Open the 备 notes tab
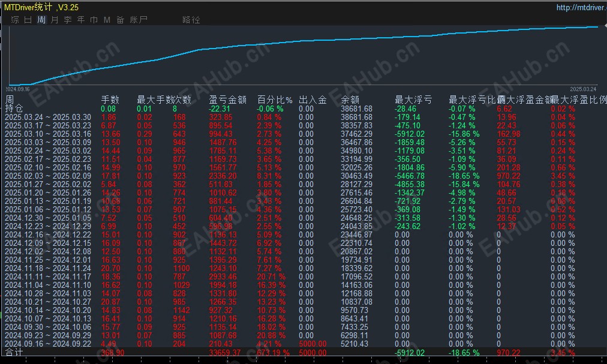Image resolution: width=607 pixels, height=364 pixels. (x=121, y=20)
